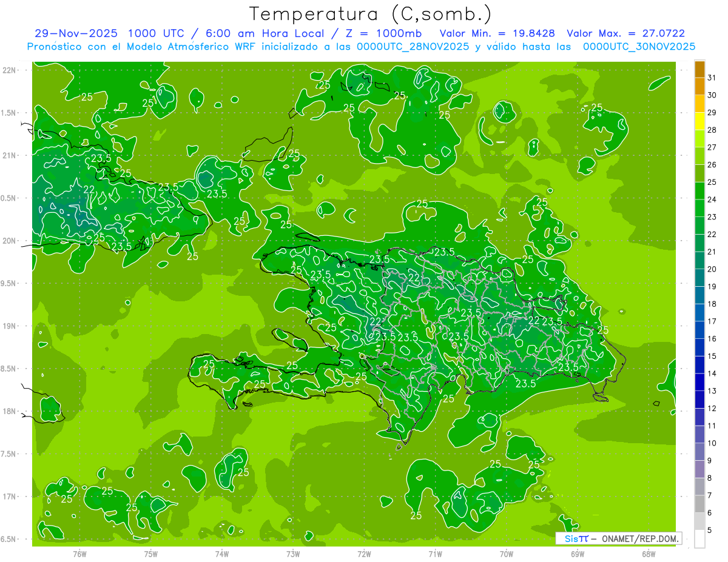This screenshot has height=562, width=728.
Task: Click the lime band between 27 and 28
Action: tap(699, 139)
